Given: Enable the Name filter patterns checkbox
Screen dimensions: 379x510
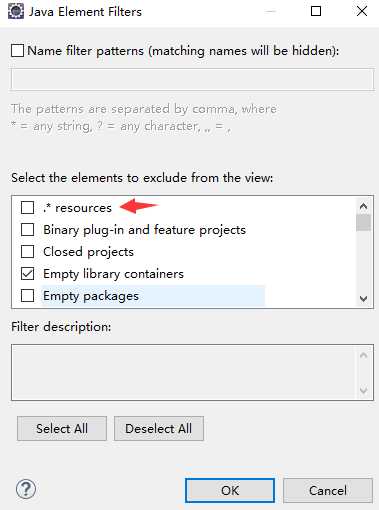Looking at the screenshot, I should 17,51.
